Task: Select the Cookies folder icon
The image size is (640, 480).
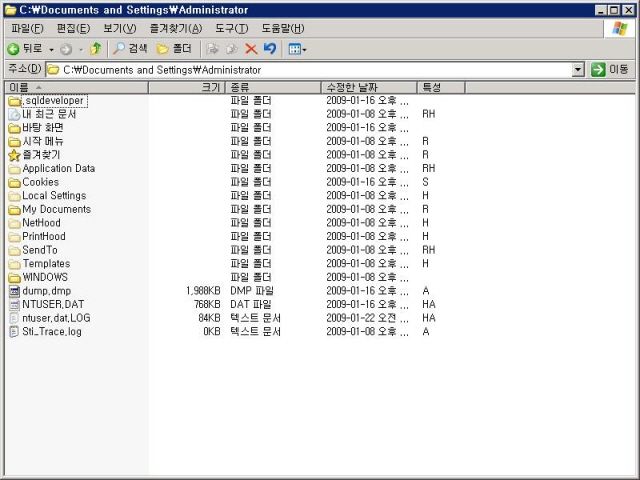Action: [x=14, y=182]
